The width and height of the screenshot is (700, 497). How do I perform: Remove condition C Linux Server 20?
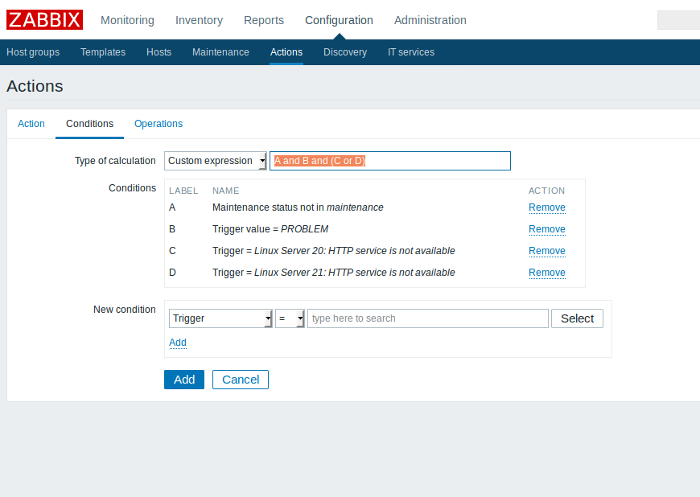(x=547, y=251)
